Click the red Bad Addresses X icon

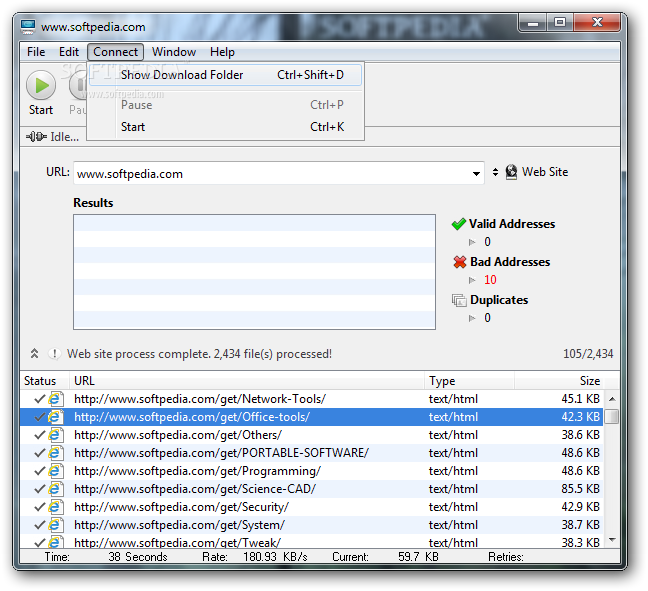pos(460,262)
